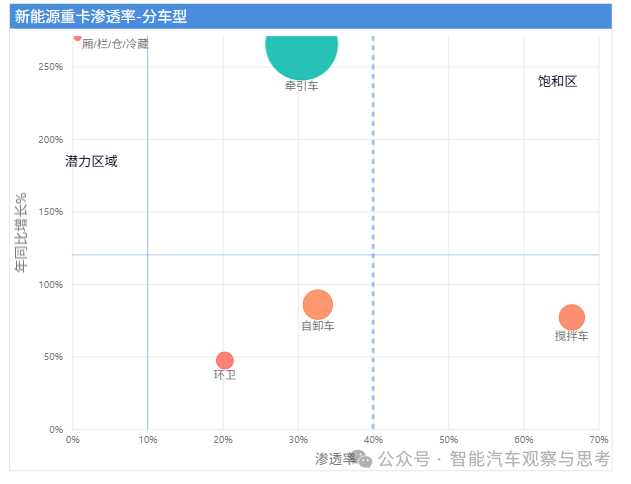Click the chart title 新能源重卡渗透率-分车型
Viewport: 631px width, 484px height.
coord(101,17)
